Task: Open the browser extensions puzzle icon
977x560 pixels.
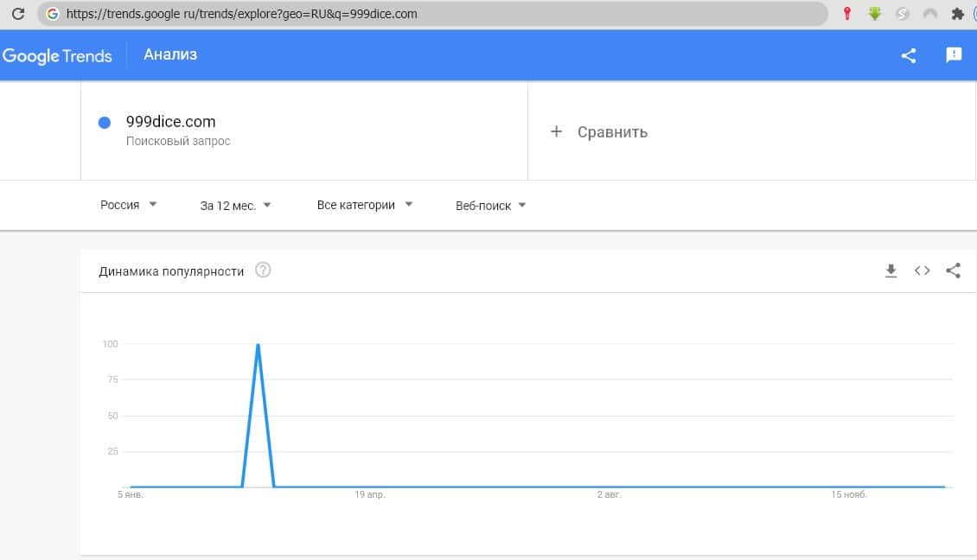Action: pyautogui.click(x=957, y=14)
